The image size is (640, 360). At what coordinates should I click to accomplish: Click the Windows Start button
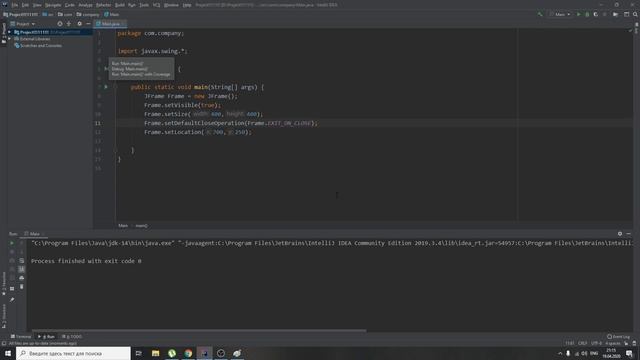click(8, 353)
